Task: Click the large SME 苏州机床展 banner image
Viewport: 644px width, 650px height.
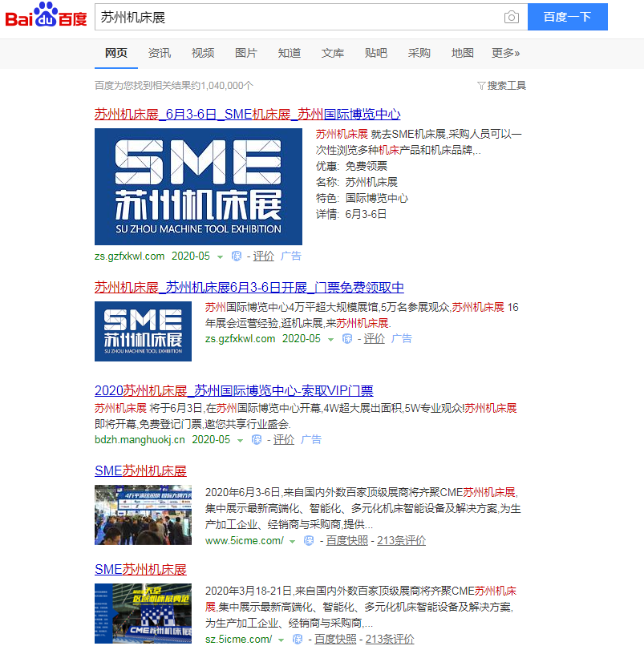Action: coord(198,187)
